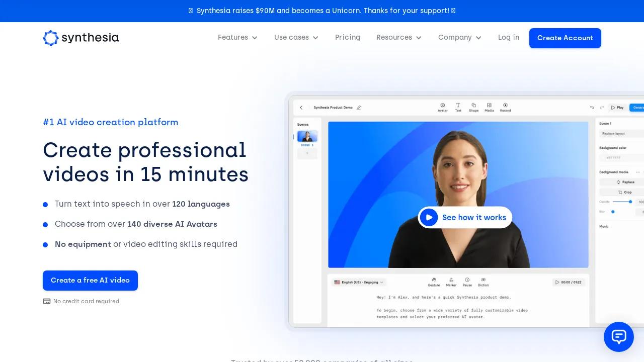
Task: Add a new scene with the plus button
Action: (307, 153)
